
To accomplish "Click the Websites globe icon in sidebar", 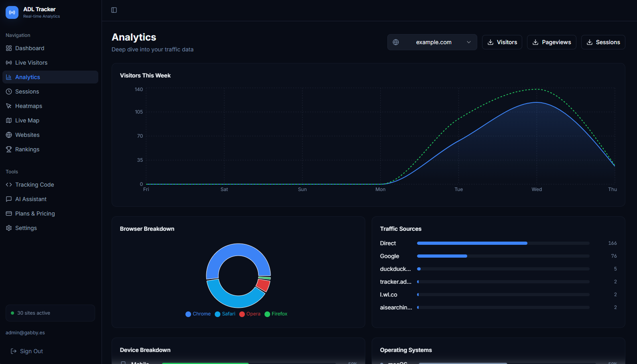I will [x=9, y=135].
